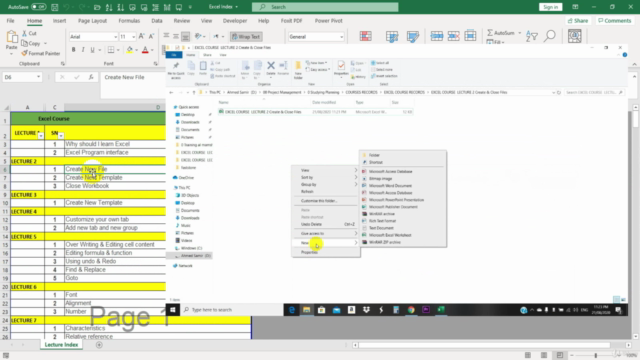Viewport: 640px width, 360px height.
Task: Open Format as Table in the ribbon
Action: 392,36
